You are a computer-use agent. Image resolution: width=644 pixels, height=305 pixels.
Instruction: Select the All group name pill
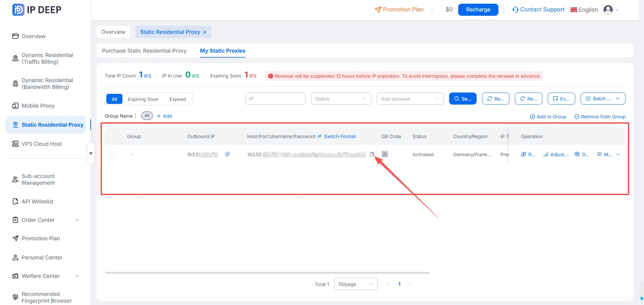[147, 116]
